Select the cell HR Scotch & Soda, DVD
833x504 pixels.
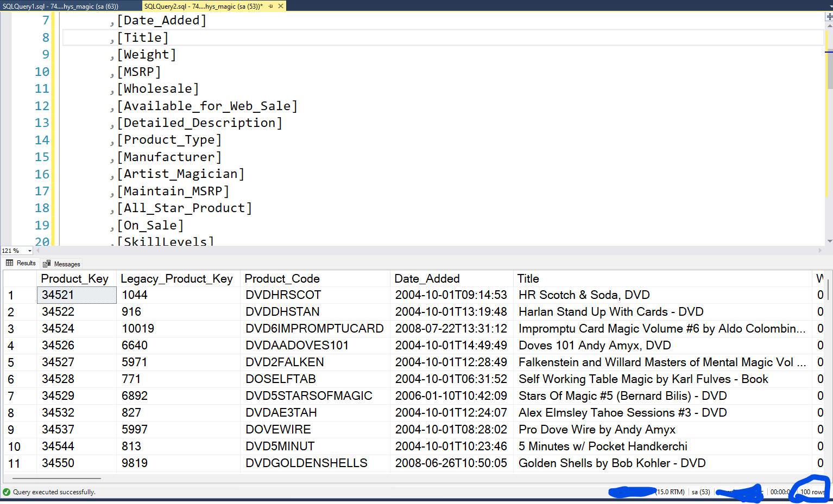coord(662,295)
